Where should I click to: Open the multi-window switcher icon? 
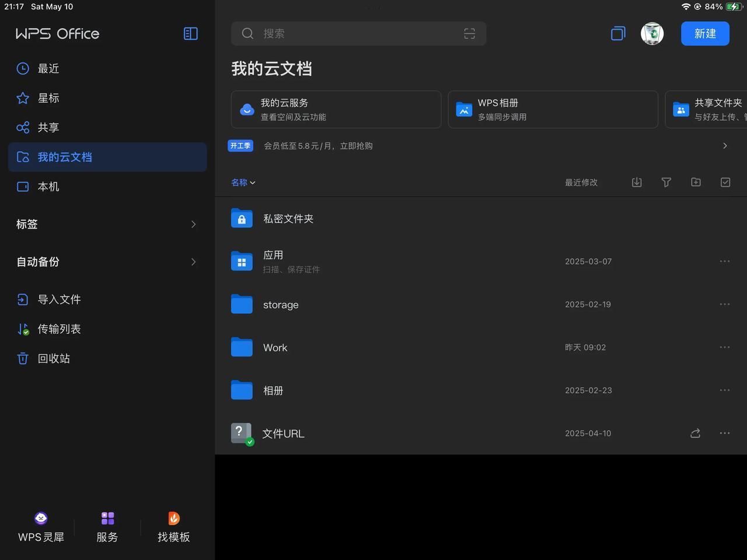618,34
